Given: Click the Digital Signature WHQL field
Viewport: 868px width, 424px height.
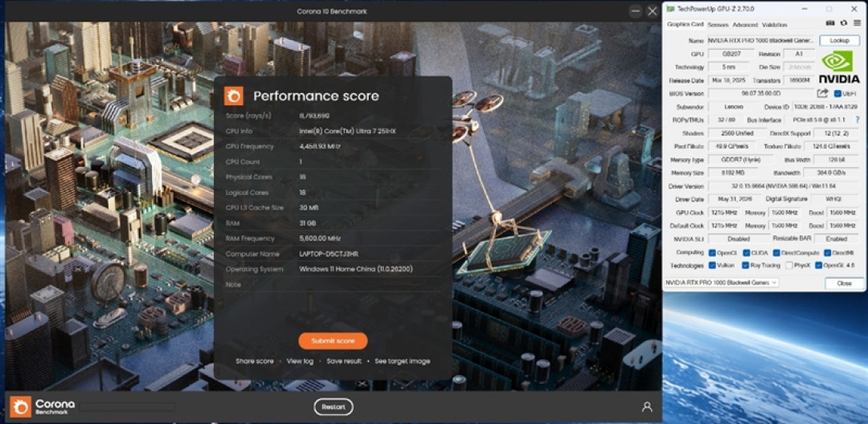Looking at the screenshot, I should [x=837, y=199].
